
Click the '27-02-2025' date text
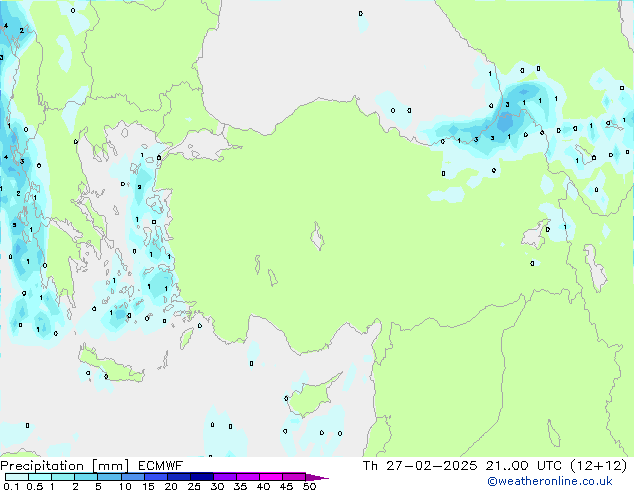pyautogui.click(x=431, y=466)
